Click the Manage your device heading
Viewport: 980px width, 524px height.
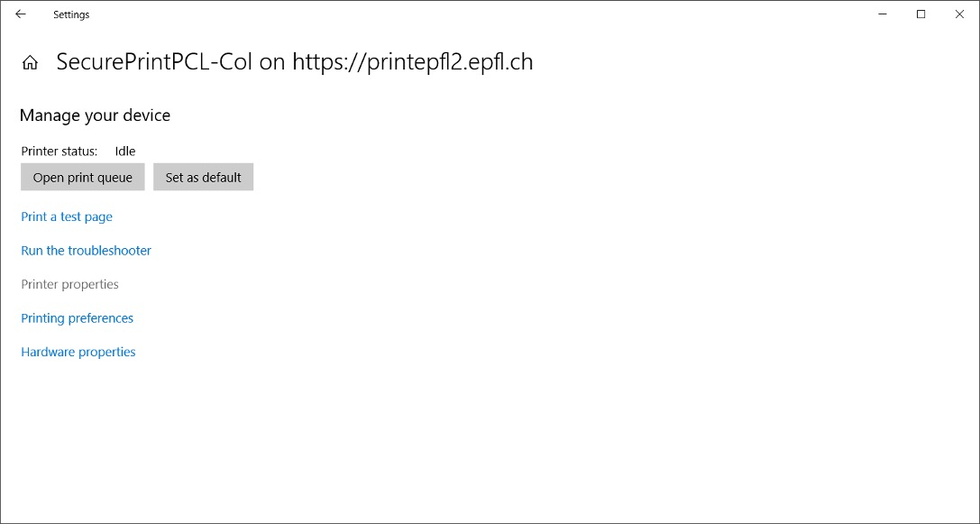(95, 115)
